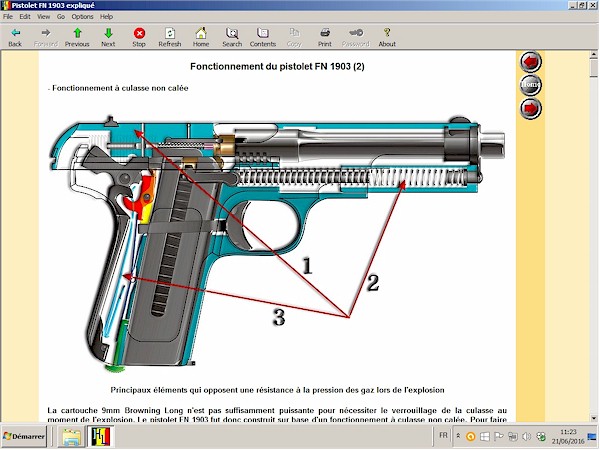Print the page with the Print icon
Viewport: 600px width, 450px height.
click(x=325, y=37)
